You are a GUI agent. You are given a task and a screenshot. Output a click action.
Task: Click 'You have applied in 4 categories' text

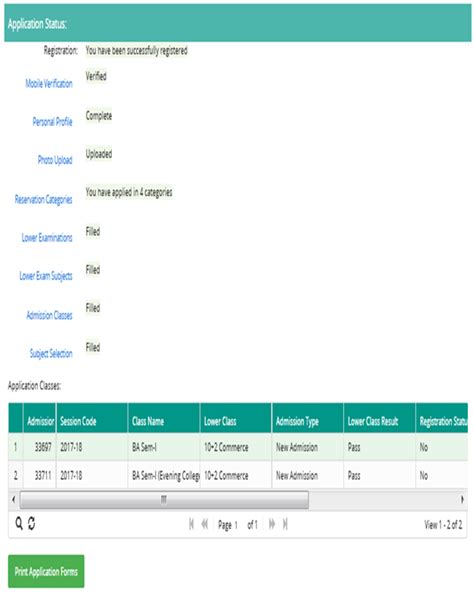(x=129, y=192)
